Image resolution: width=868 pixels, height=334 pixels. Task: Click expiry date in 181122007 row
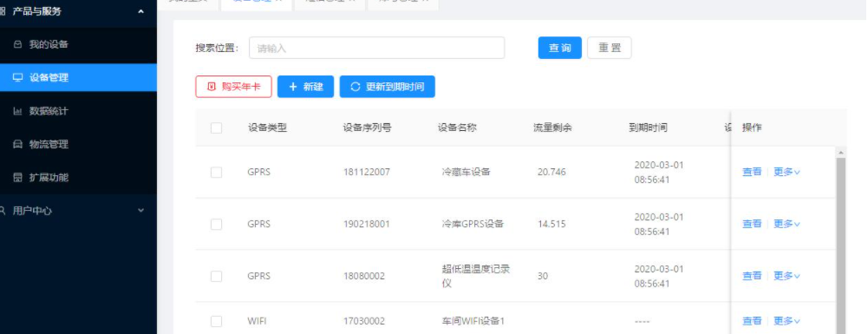[659, 173]
